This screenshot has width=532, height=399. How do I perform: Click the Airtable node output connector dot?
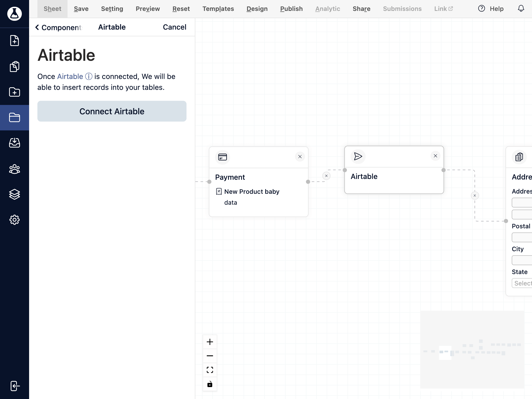coord(443,170)
